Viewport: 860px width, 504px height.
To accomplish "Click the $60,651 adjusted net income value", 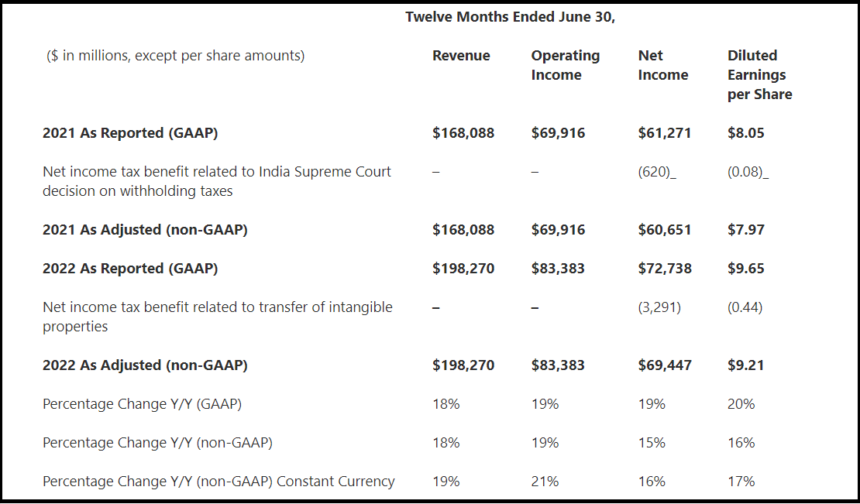I will click(x=665, y=230).
